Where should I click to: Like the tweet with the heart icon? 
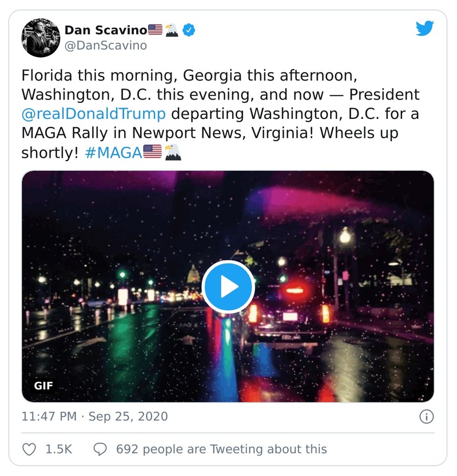tap(29, 449)
